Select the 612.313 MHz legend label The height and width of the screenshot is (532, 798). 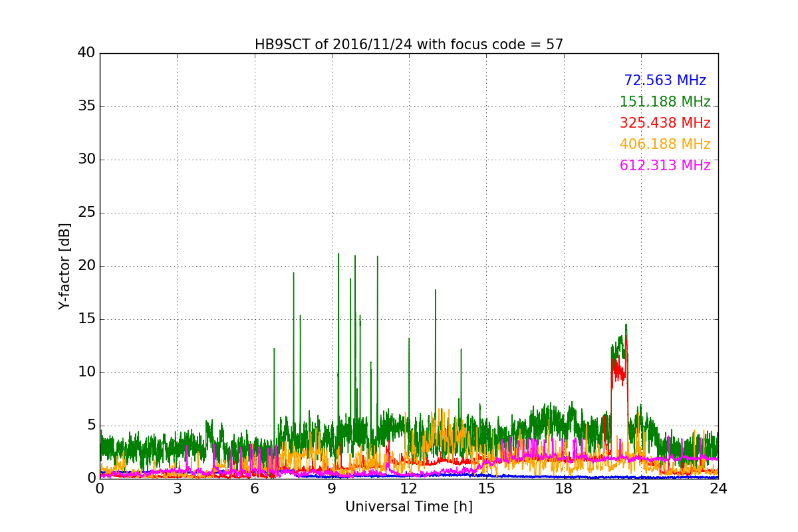[665, 166]
